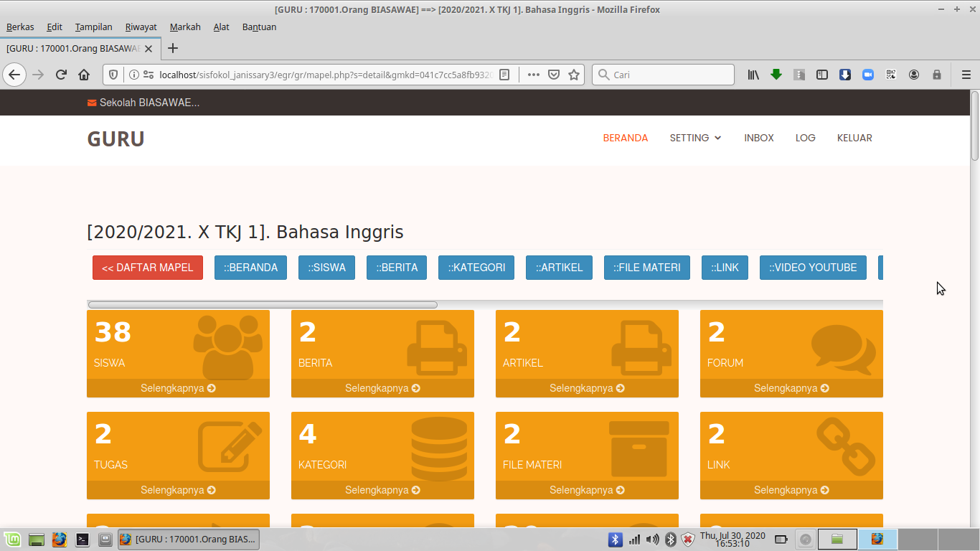Click in the Cari search box

tap(663, 75)
